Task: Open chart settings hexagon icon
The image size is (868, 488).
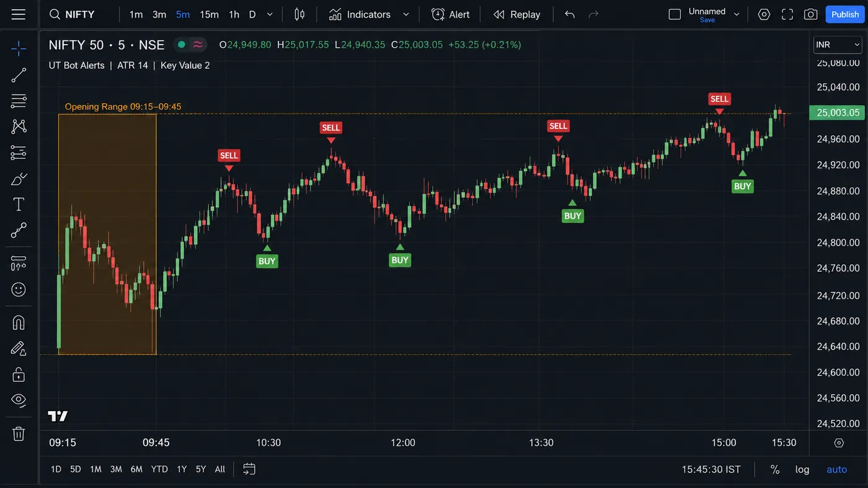Action: tap(764, 14)
